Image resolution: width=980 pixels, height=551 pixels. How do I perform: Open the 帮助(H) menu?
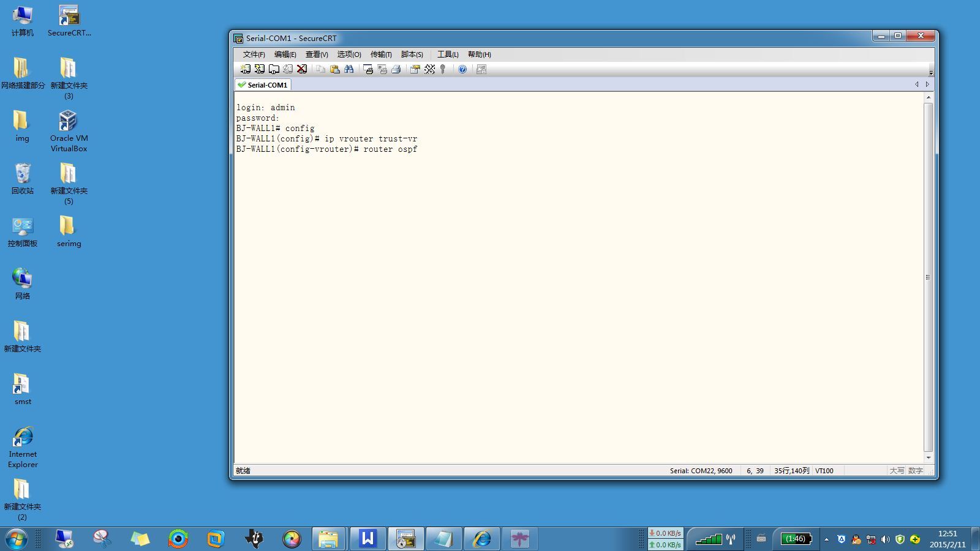point(479,54)
